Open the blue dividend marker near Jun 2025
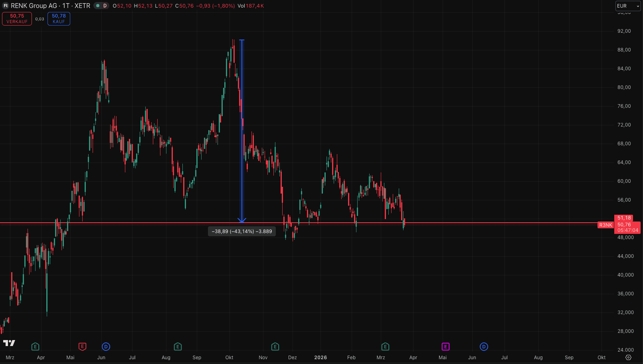Screen dimensions: 643x364 click(106, 346)
